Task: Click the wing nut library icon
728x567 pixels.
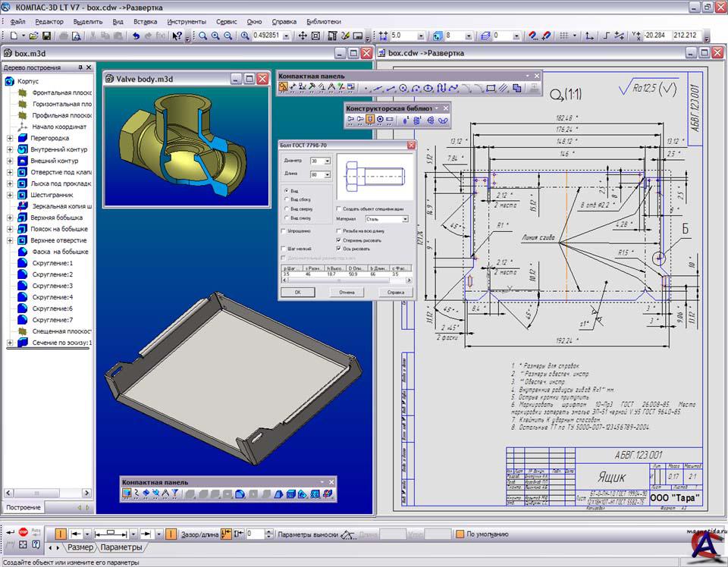Action: tap(444, 120)
